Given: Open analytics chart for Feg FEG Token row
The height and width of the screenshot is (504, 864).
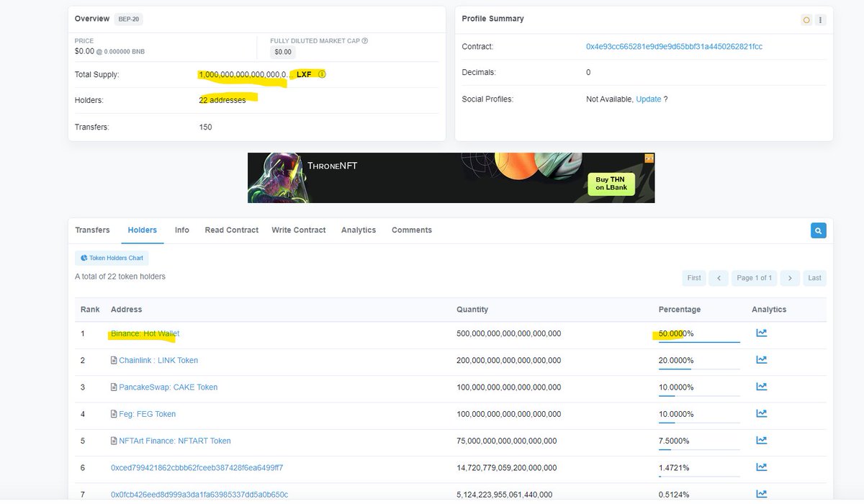Looking at the screenshot, I should point(761,414).
